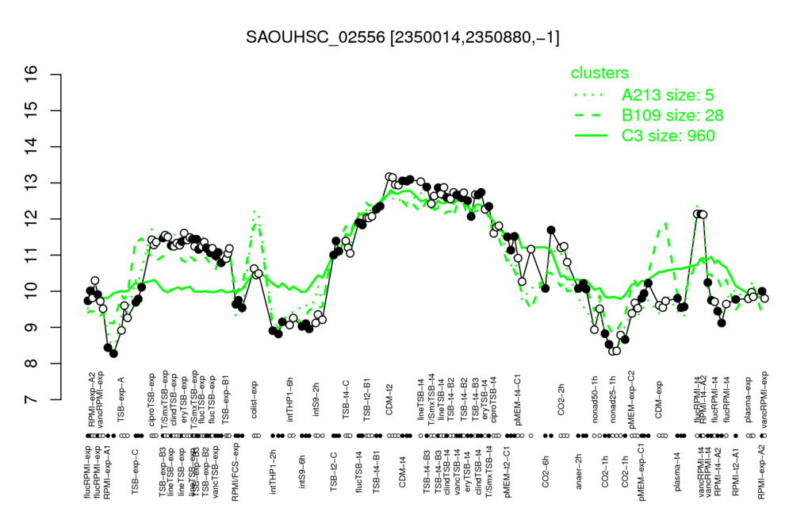Viewport: 812px width, 508px height.
Task: Click the x-axis label 'colist-exp'
Action: point(254,399)
